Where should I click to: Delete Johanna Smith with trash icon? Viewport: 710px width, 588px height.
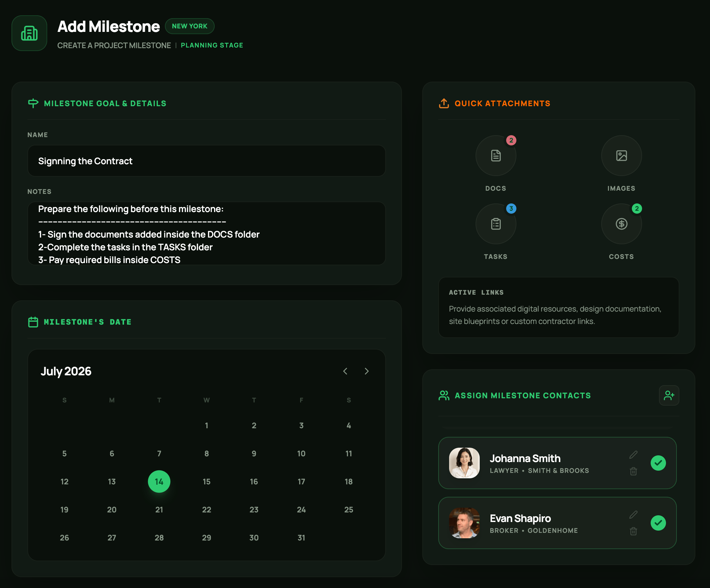click(x=633, y=471)
